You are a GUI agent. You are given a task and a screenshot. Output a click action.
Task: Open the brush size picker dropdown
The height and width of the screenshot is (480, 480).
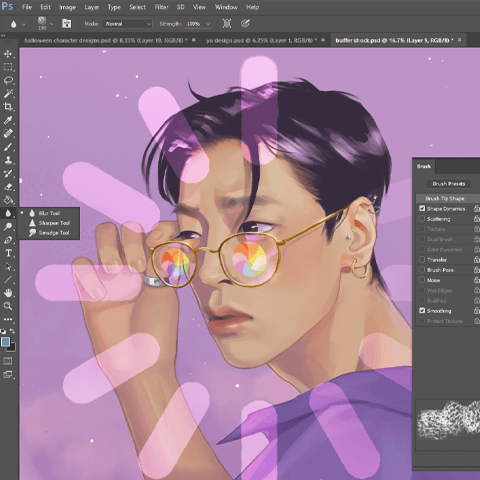click(x=51, y=24)
